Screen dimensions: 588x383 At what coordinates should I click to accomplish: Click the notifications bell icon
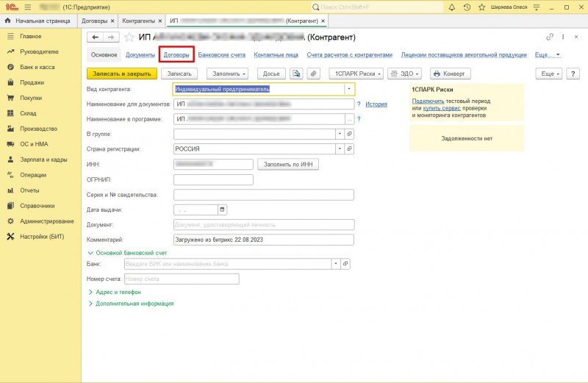point(452,7)
